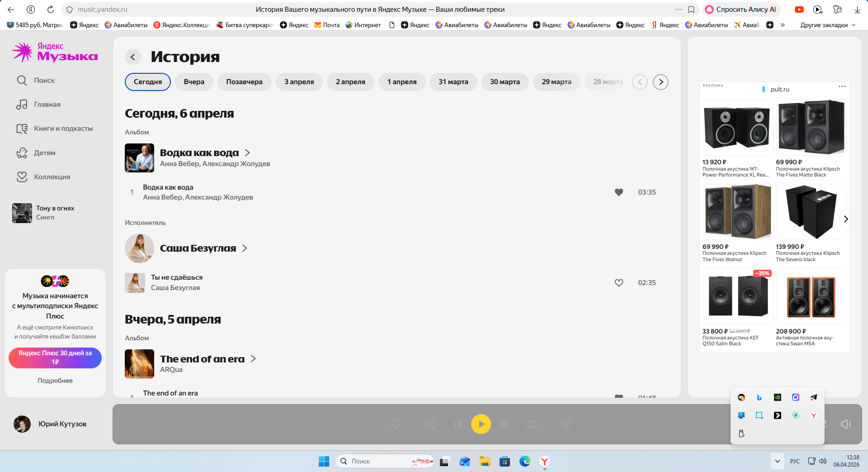The width and height of the screenshot is (868, 472).
Task: Select the Сегодня tab
Action: pyautogui.click(x=148, y=82)
